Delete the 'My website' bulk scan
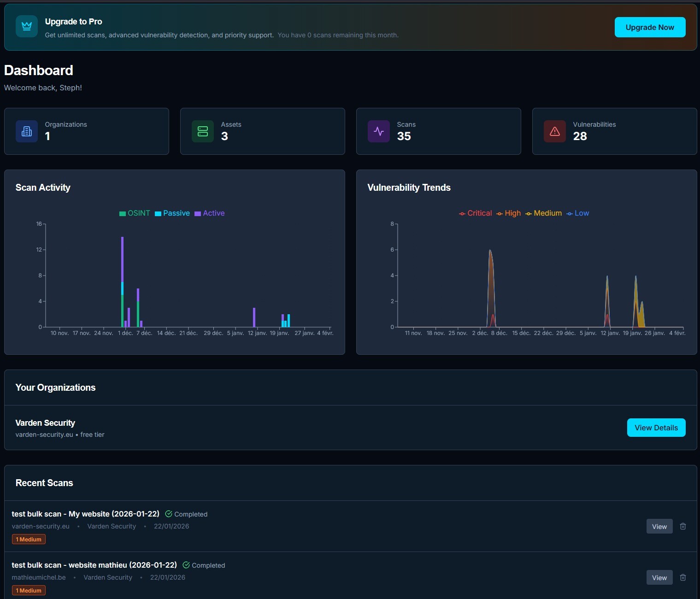The width and height of the screenshot is (700, 599). coord(683,526)
